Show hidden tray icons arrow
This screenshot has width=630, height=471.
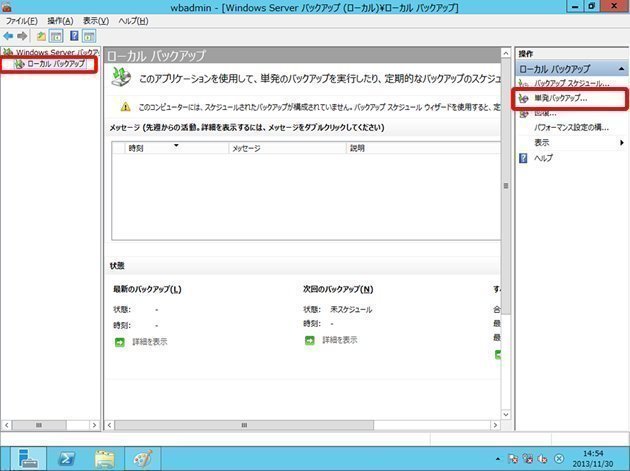[x=498, y=459]
